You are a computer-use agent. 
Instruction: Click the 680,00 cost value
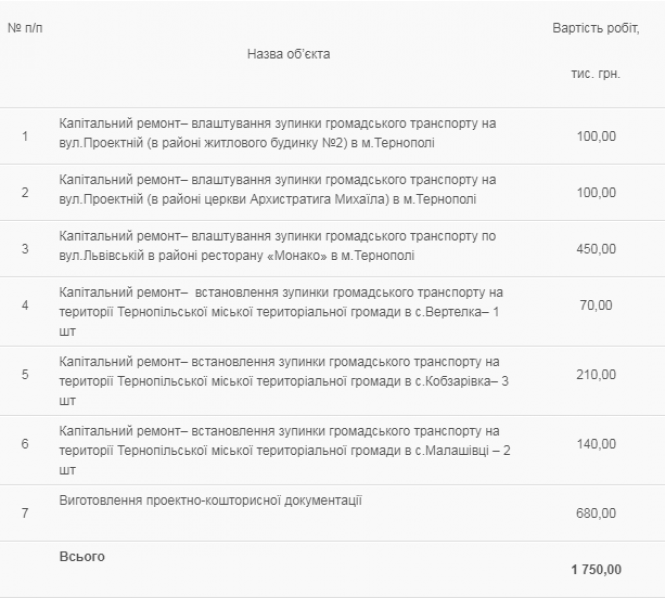coord(595,513)
